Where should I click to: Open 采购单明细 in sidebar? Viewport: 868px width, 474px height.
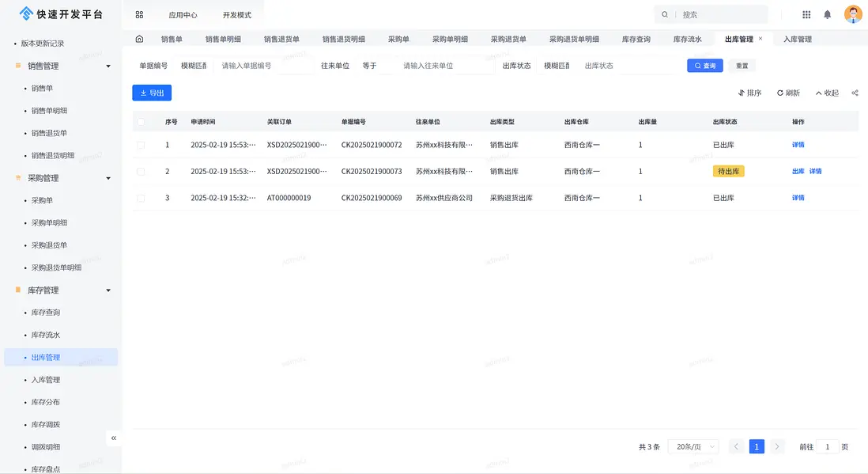pos(49,223)
